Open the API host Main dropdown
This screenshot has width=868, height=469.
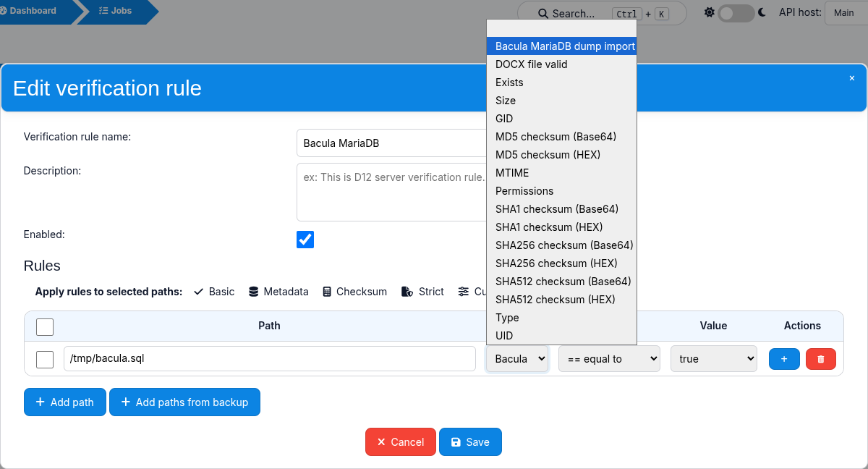846,13
